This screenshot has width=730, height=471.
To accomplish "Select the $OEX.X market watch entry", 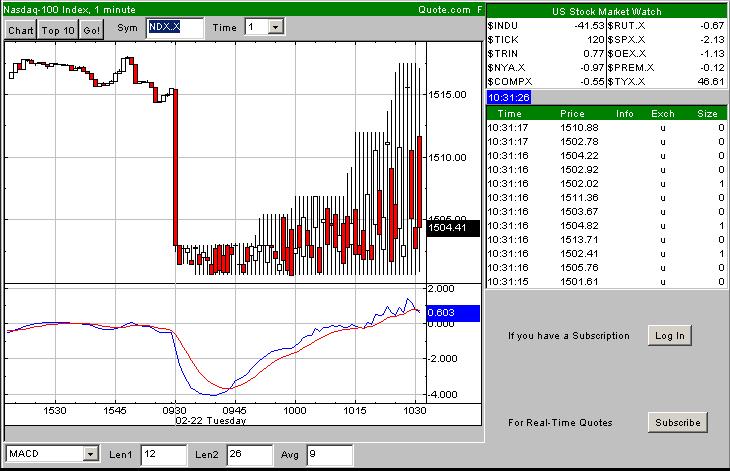I will 666,54.
